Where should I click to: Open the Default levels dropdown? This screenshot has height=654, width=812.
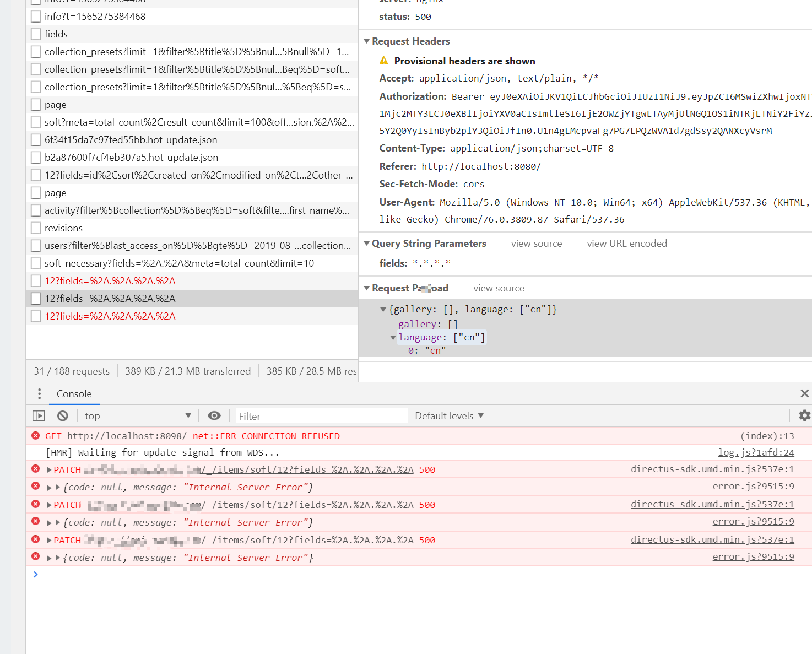(x=448, y=415)
